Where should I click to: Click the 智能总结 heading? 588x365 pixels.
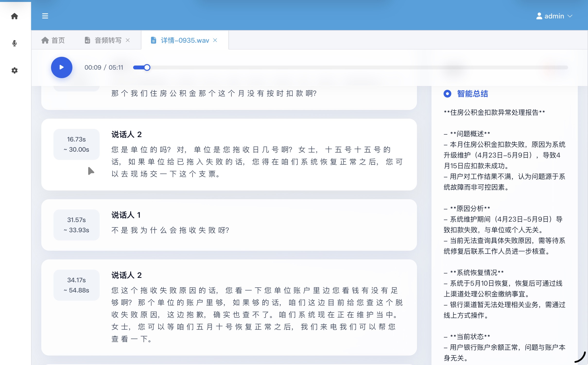(473, 94)
